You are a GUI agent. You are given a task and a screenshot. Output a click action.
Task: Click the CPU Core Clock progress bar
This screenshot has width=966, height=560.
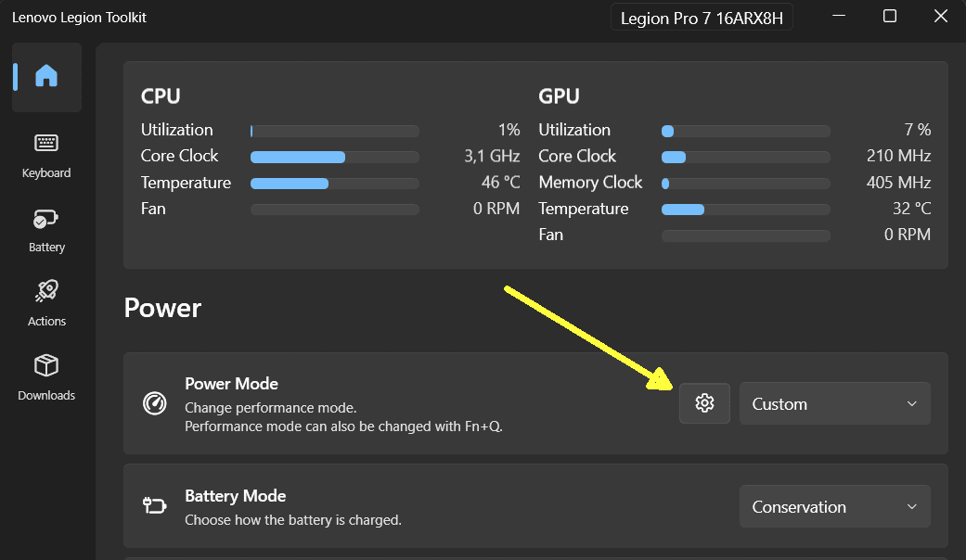point(334,157)
